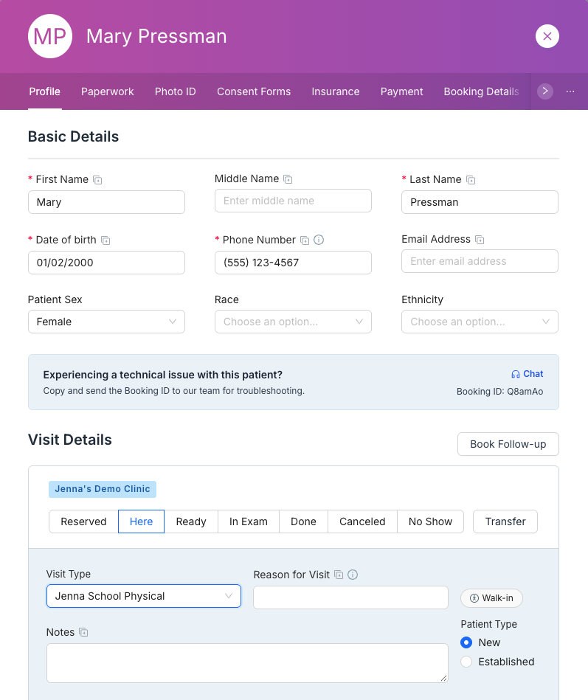
Task: Set visit status to Here
Action: (141, 521)
